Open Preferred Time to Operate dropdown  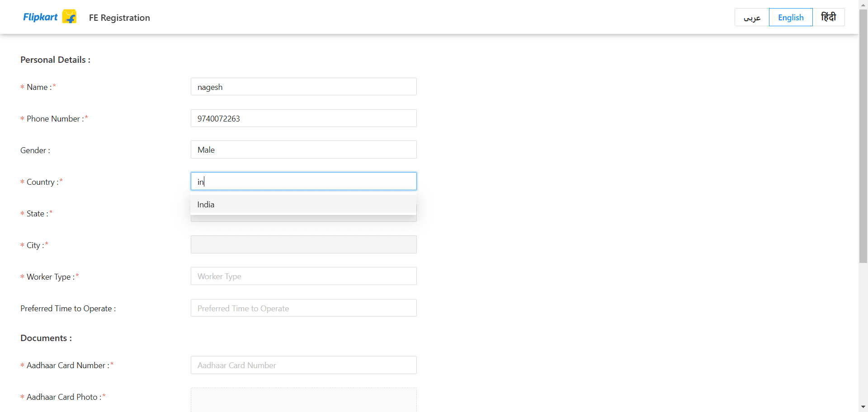pyautogui.click(x=304, y=308)
